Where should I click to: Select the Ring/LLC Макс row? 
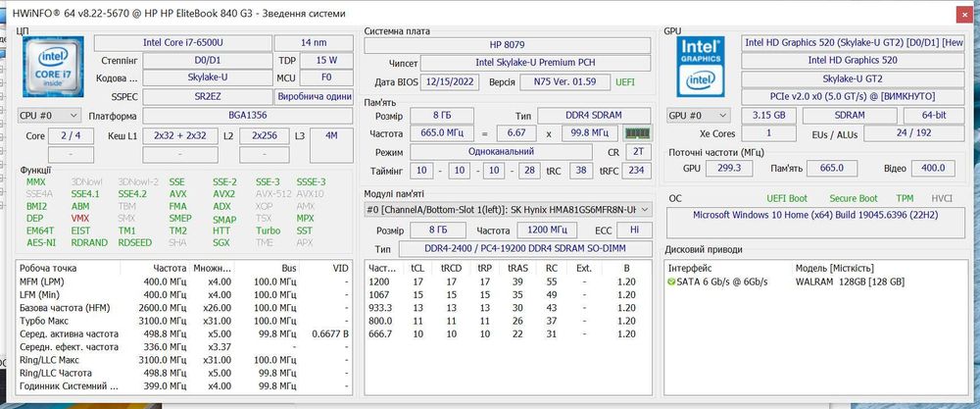[x=184, y=360]
